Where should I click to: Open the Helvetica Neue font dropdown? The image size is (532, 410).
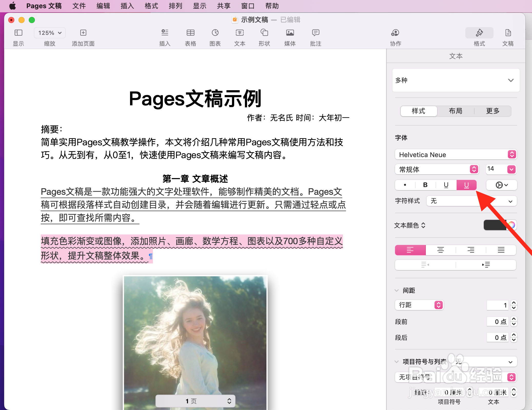point(456,155)
